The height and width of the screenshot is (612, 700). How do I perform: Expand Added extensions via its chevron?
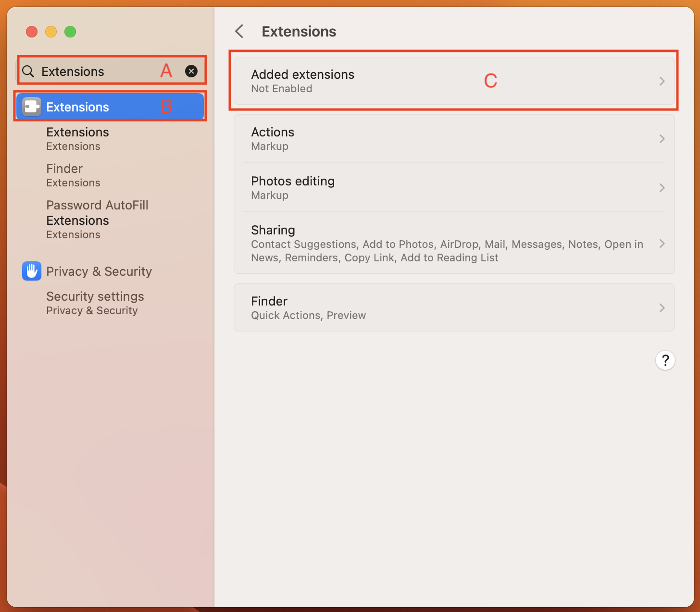662,81
